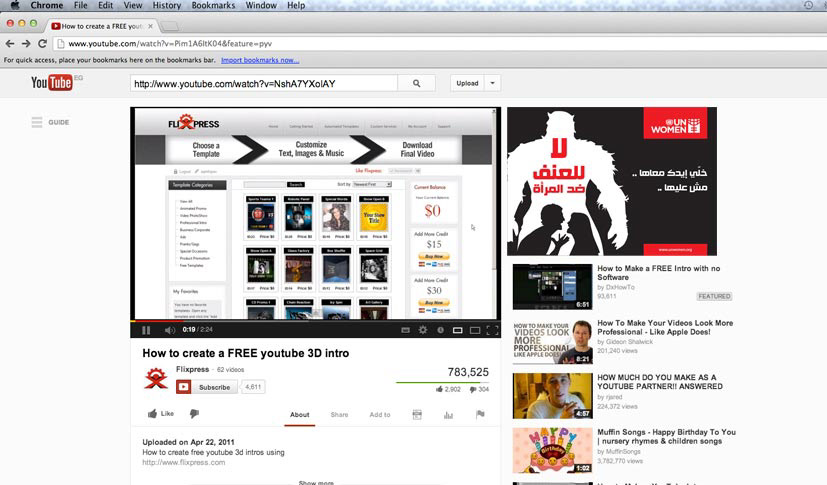This screenshot has width=827, height=485.
Task: Open the View menu
Action: pyautogui.click(x=133, y=5)
